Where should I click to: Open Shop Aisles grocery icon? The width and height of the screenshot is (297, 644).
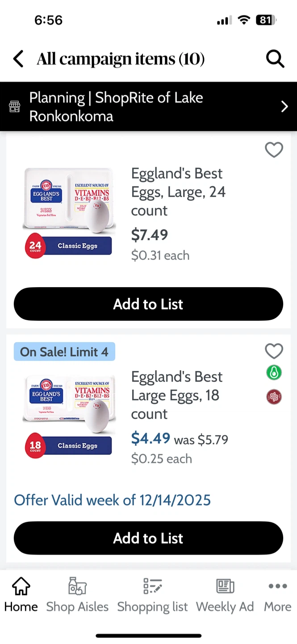[77, 586]
